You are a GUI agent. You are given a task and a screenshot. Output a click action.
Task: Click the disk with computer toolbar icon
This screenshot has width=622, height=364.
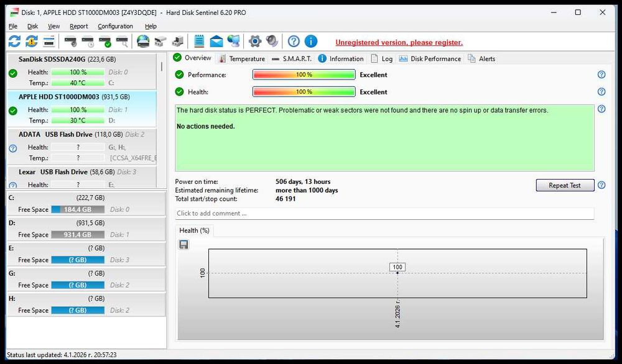click(x=178, y=41)
